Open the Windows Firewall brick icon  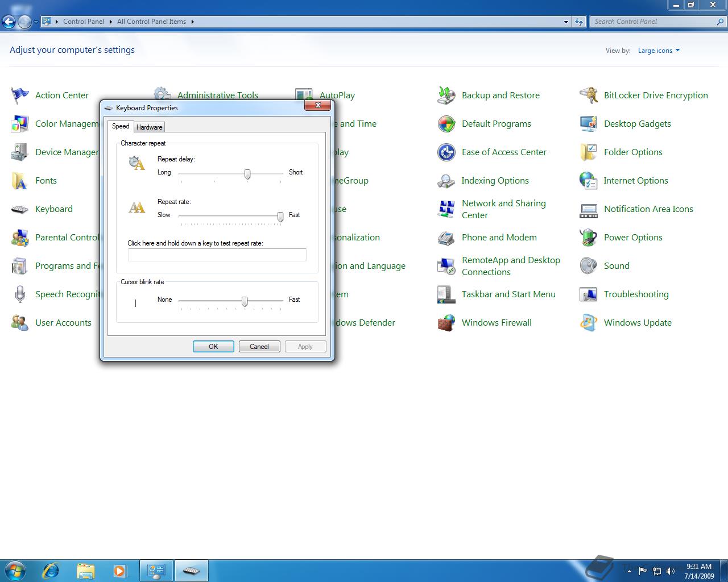[x=446, y=323]
